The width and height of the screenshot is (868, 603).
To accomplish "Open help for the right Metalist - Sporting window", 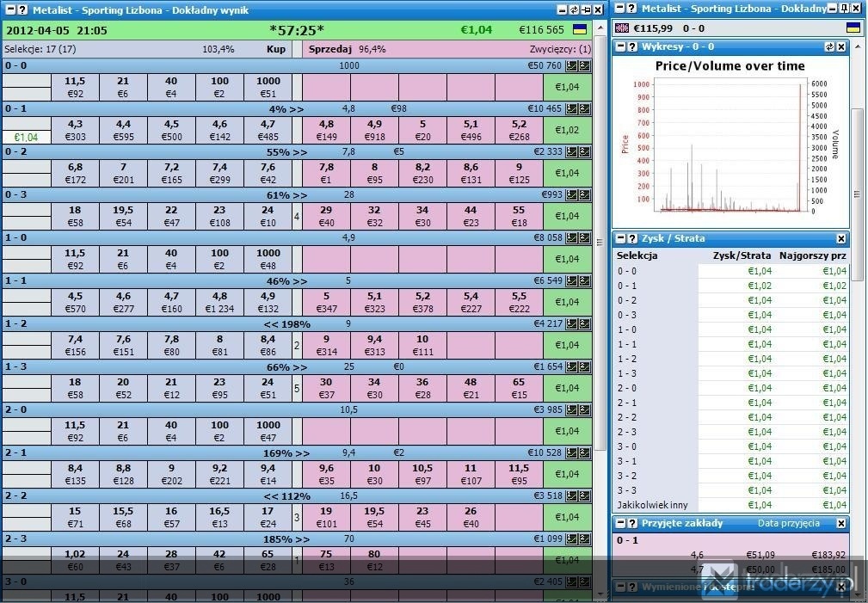I will (x=631, y=9).
